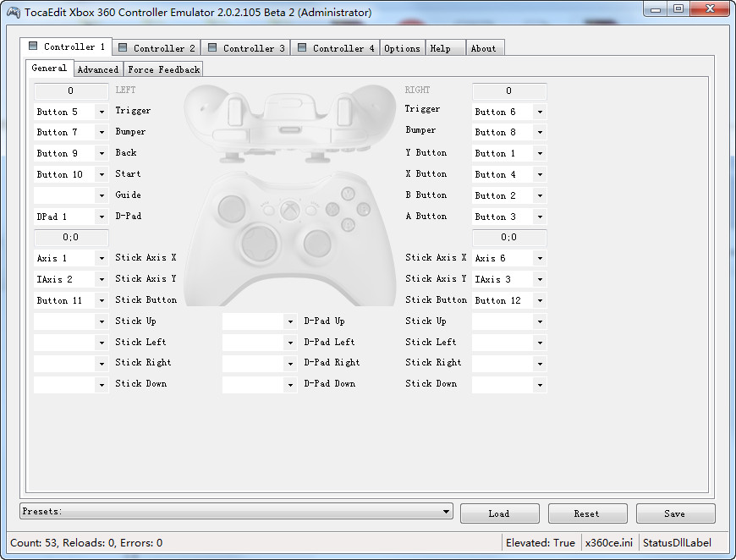
Task: Switch to the Advanced sub-tab
Action: tap(98, 69)
